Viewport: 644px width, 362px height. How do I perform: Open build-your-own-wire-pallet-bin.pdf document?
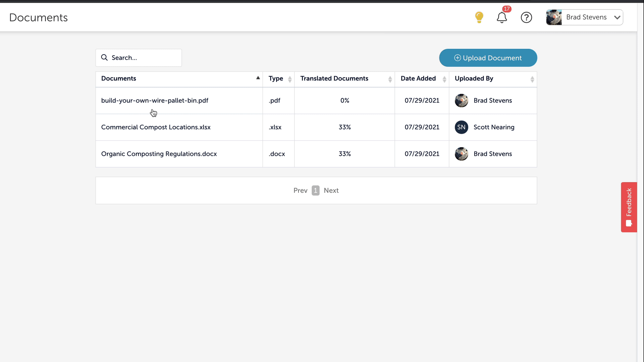(155, 101)
